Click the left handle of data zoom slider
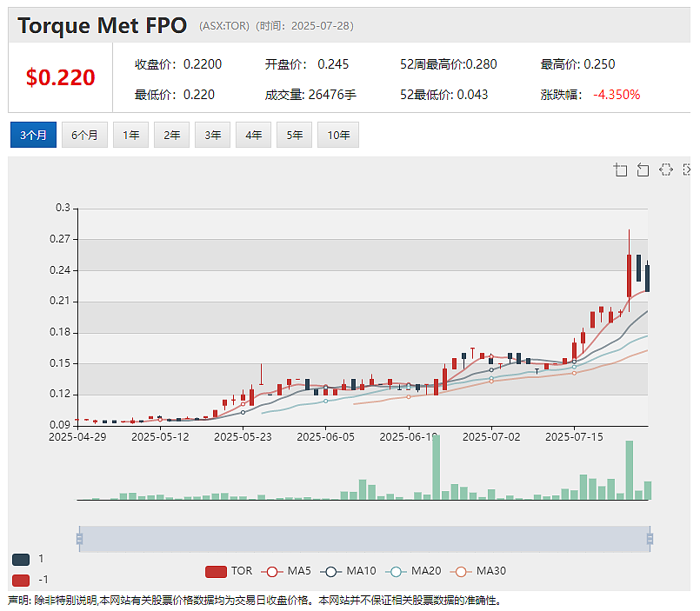Image resolution: width=700 pixels, height=611 pixels. 79,539
